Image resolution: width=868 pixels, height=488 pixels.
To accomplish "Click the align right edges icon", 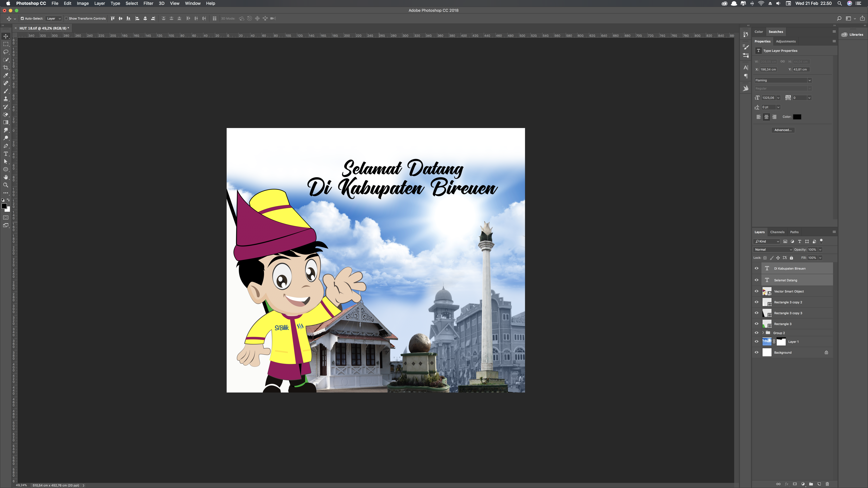I will click(153, 19).
